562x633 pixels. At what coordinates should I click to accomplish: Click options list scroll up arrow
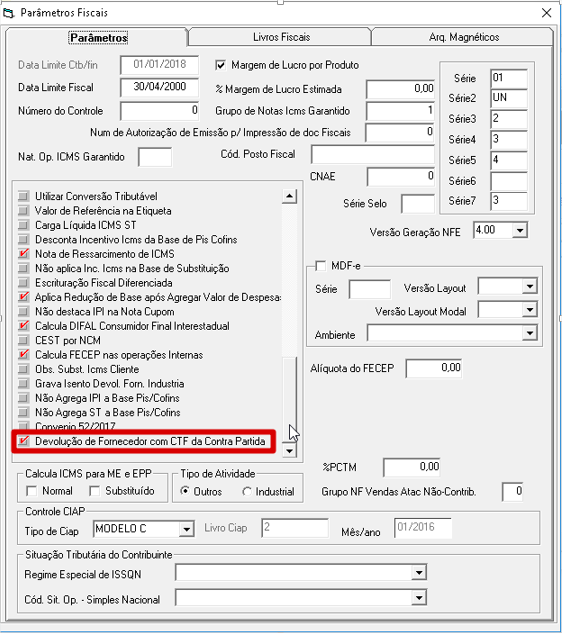point(289,197)
